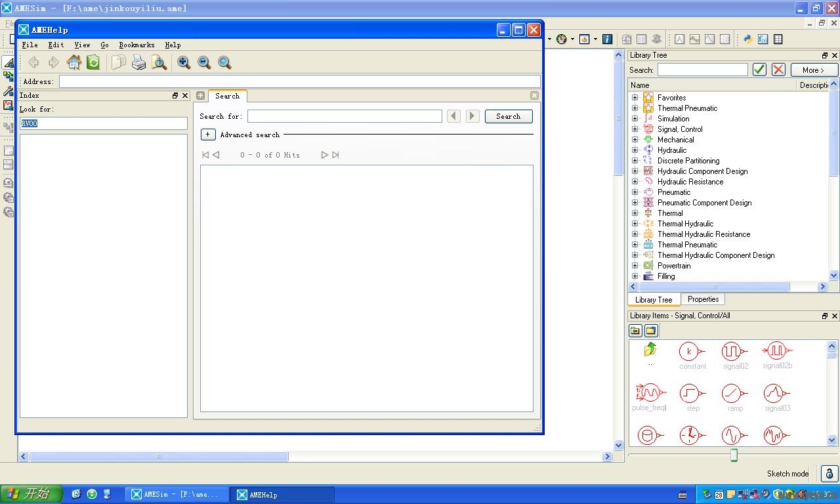Focus the Address field in AMEHelp
The height and width of the screenshot is (504, 840).
[299, 81]
